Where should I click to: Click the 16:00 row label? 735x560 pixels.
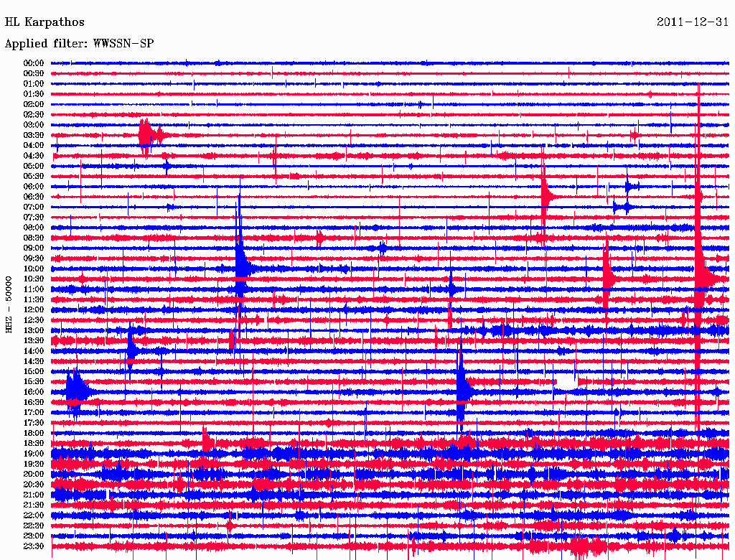(33, 392)
